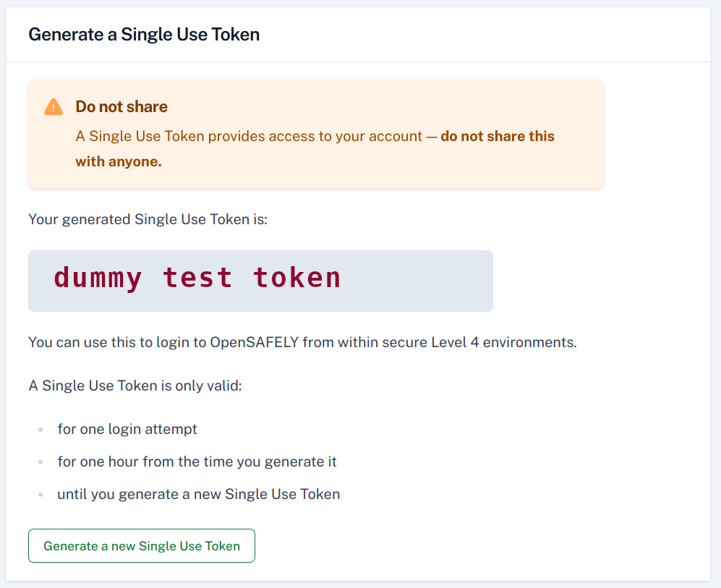Click the 'for one hour' bullet item
This screenshot has width=721, height=588.
[x=197, y=461]
